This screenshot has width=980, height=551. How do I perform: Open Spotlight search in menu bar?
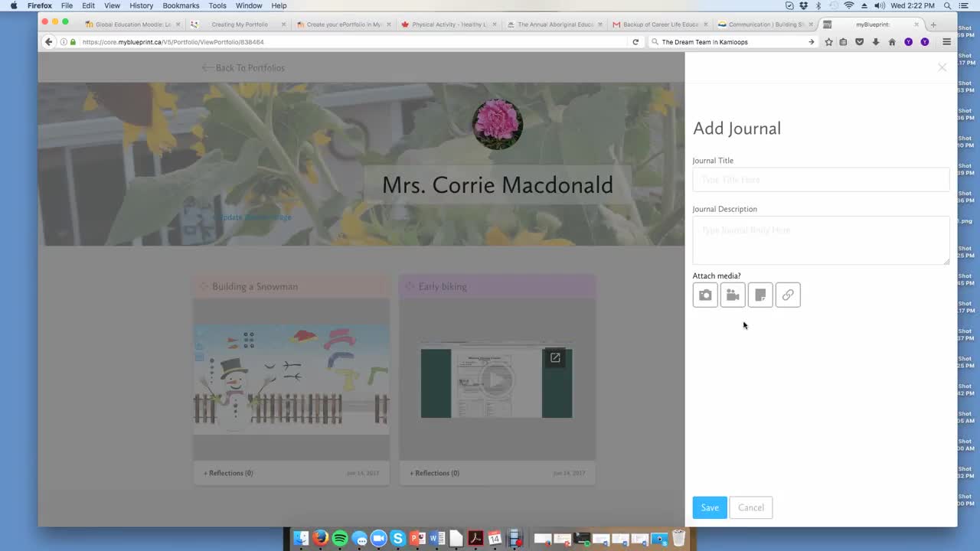pyautogui.click(x=949, y=5)
